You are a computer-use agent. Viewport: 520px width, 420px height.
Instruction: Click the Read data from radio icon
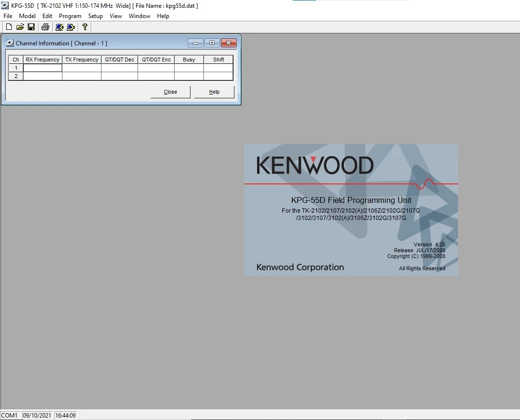(x=60, y=27)
